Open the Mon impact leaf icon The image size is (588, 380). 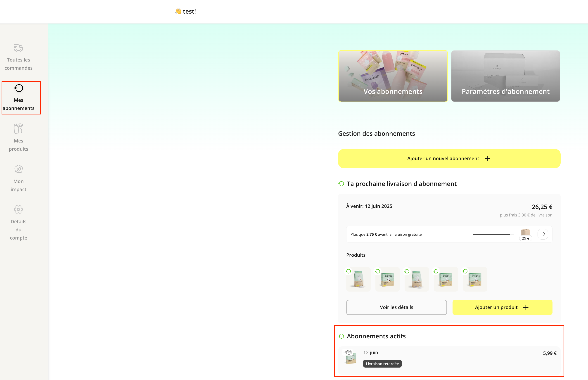click(x=19, y=169)
